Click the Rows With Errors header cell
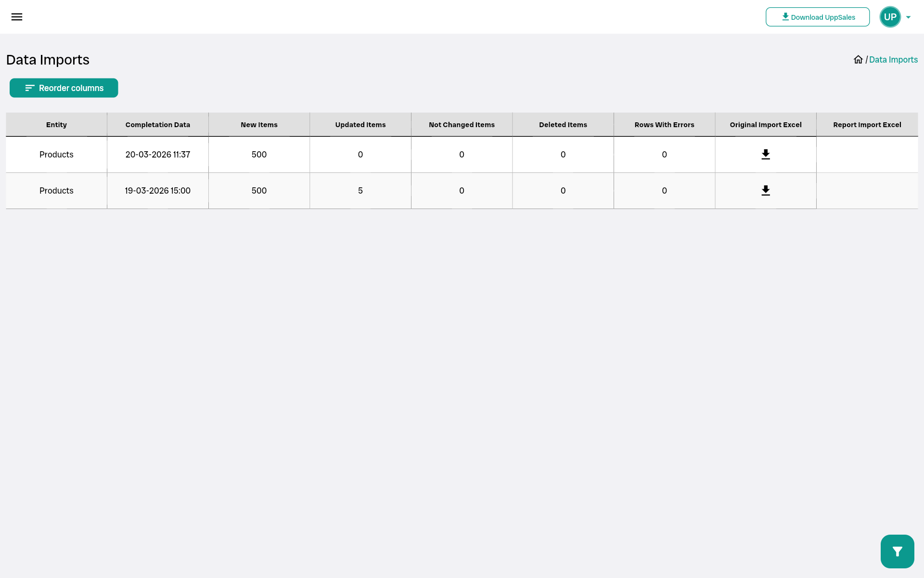924x578 pixels. point(664,124)
